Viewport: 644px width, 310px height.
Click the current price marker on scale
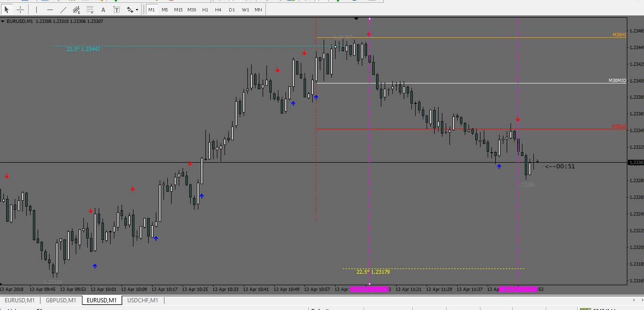[x=636, y=163]
